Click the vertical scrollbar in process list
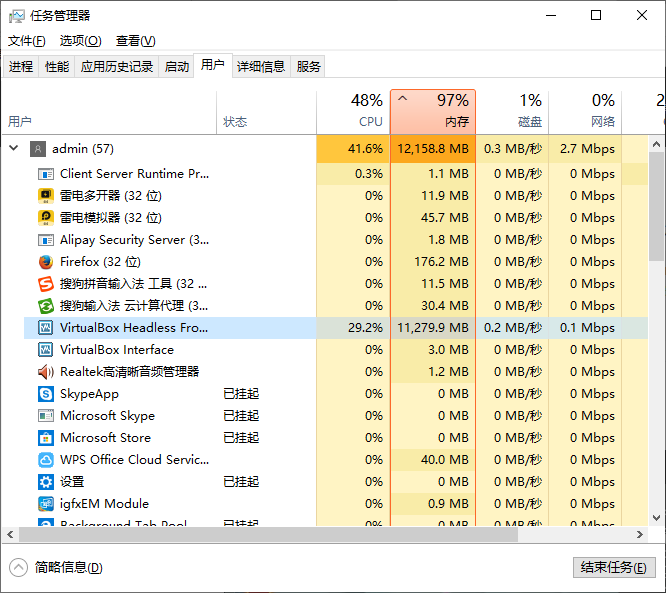666x593 pixels. 657,330
